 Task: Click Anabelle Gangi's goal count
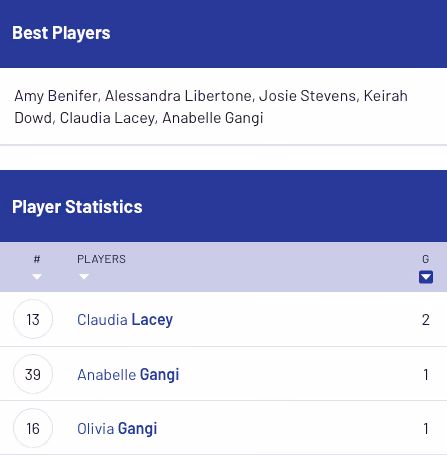point(426,374)
